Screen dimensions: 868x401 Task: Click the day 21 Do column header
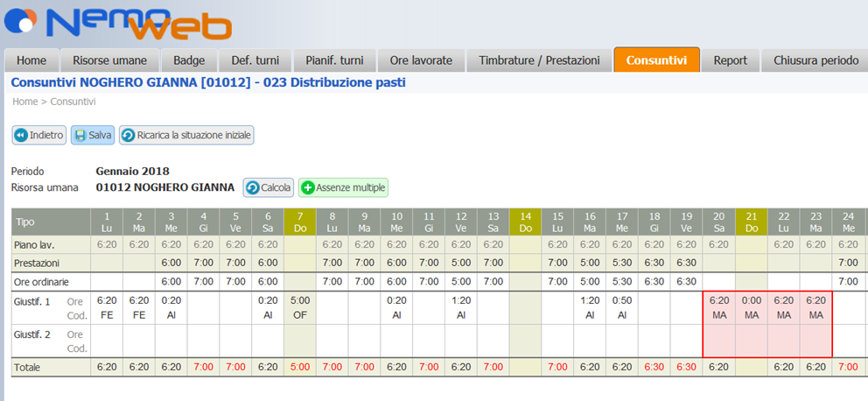(751, 222)
